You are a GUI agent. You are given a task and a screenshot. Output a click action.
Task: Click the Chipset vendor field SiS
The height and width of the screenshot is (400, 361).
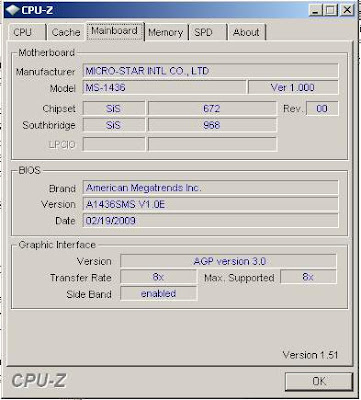pos(114,109)
